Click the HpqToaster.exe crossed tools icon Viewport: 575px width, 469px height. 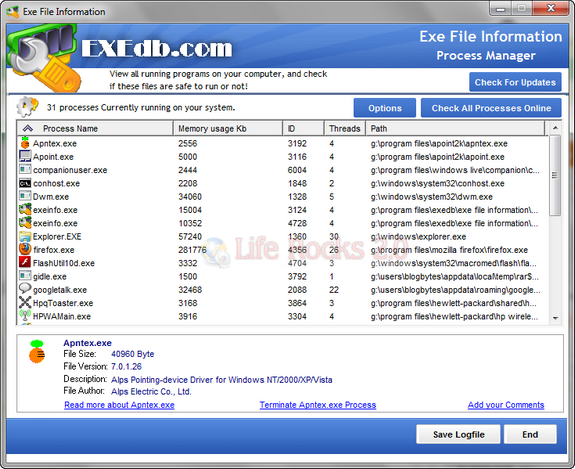pos(25,303)
